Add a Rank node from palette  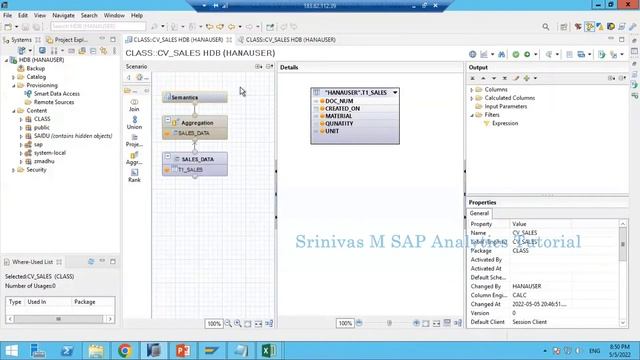pos(134,176)
